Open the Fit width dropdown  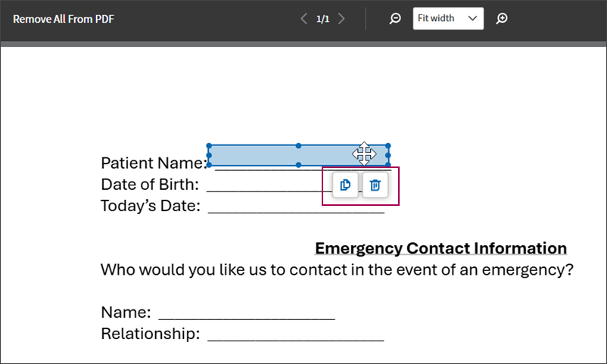tap(448, 18)
